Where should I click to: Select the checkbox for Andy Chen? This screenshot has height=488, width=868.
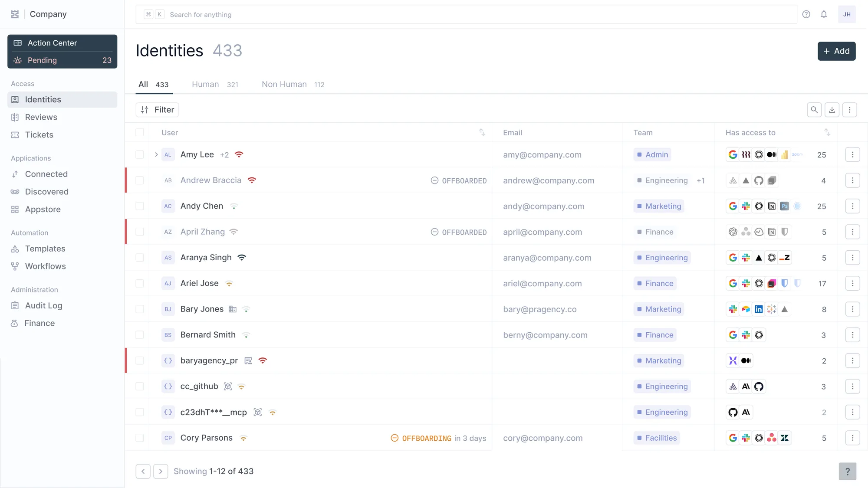140,206
